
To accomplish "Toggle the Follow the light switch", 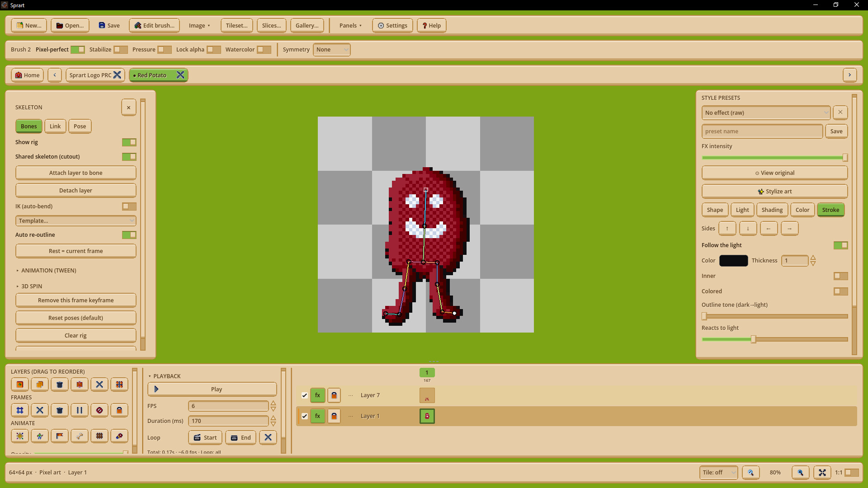I will pyautogui.click(x=841, y=245).
